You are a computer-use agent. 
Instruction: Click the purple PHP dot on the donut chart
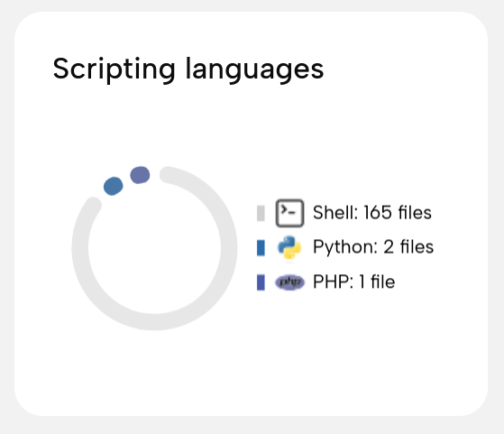pos(140,175)
